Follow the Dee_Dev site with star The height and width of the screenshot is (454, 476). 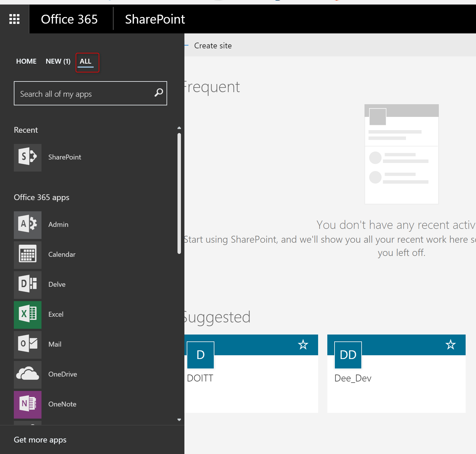coord(450,345)
